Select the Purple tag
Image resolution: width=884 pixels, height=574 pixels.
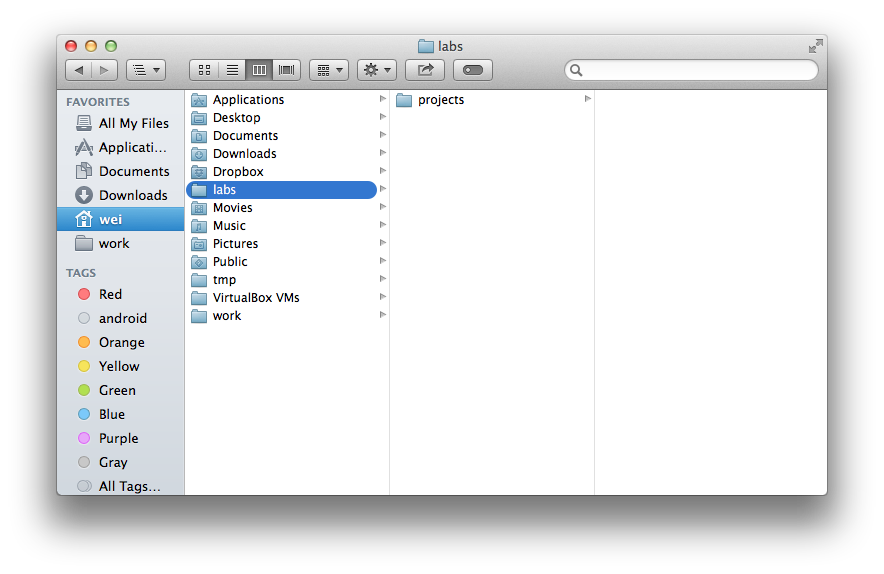122,438
